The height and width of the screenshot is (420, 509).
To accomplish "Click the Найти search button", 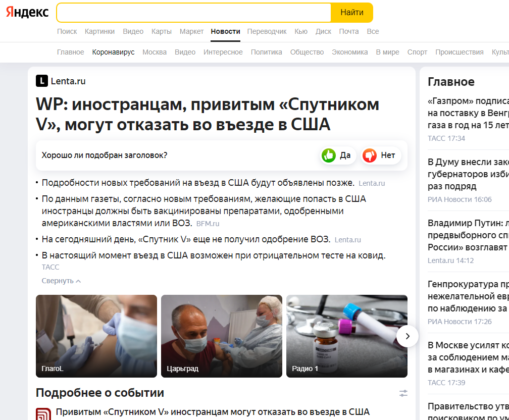I will [352, 12].
